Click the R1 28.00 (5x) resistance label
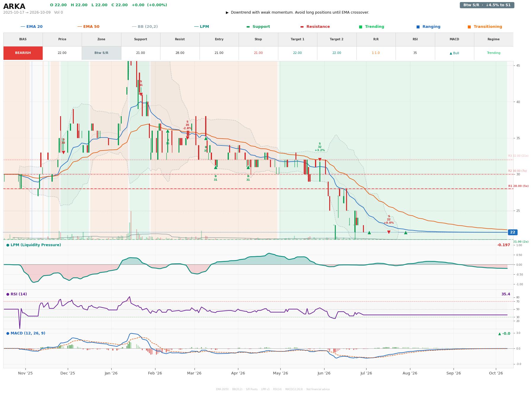The image size is (532, 394). pyautogui.click(x=518, y=186)
